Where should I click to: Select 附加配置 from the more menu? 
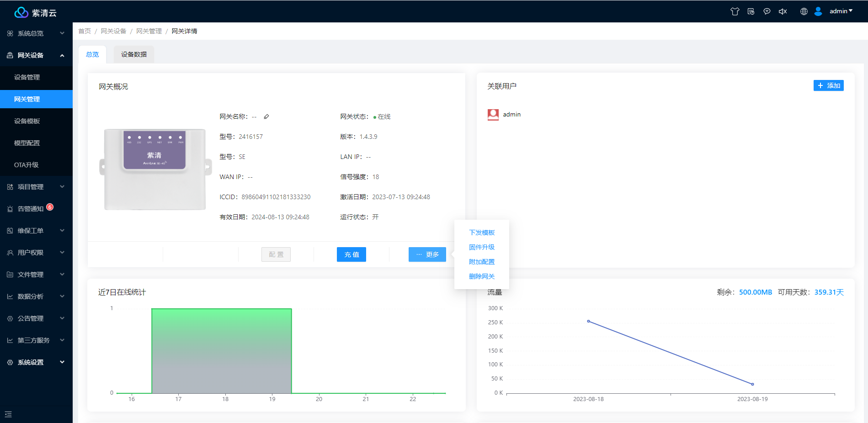[x=482, y=262]
